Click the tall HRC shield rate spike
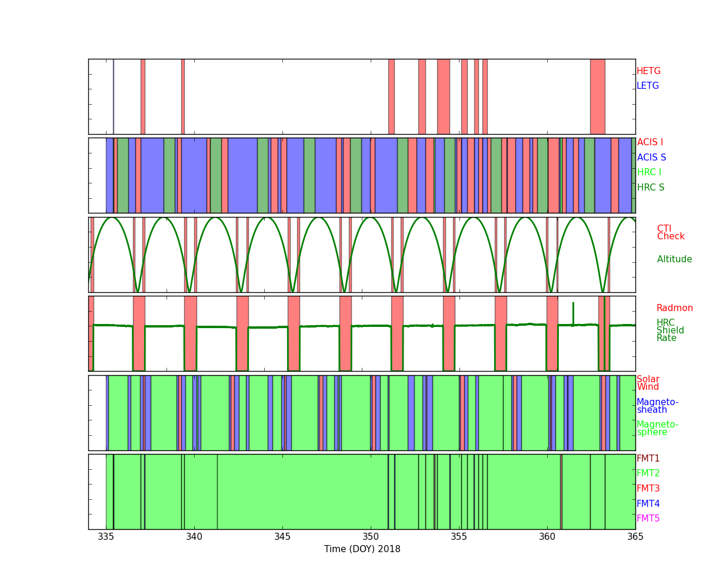This screenshot has width=706, height=588. [573, 312]
